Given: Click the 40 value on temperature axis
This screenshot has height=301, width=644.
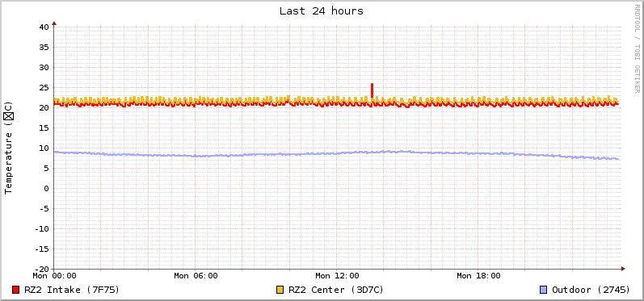Looking at the screenshot, I should pyautogui.click(x=44, y=27).
